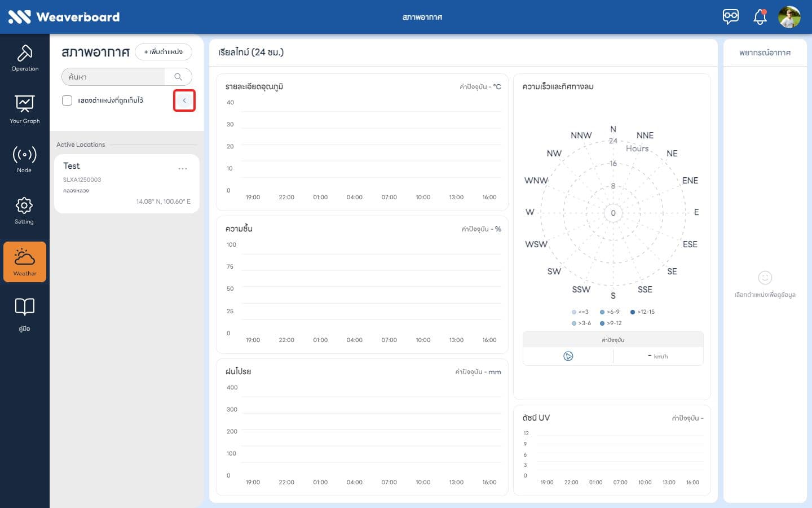Select the Test location card

(127, 184)
